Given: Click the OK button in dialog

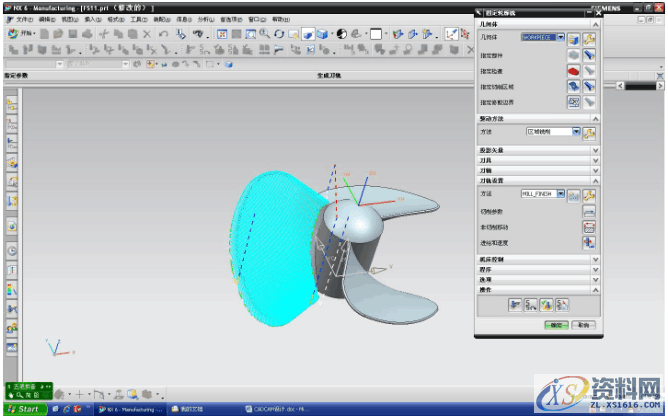Looking at the screenshot, I should tap(555, 325).
